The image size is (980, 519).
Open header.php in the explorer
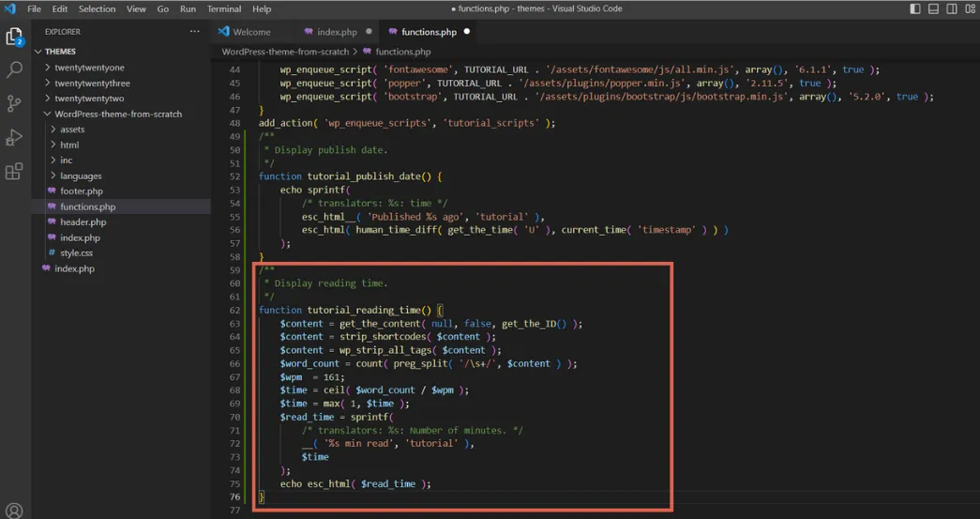click(83, 222)
